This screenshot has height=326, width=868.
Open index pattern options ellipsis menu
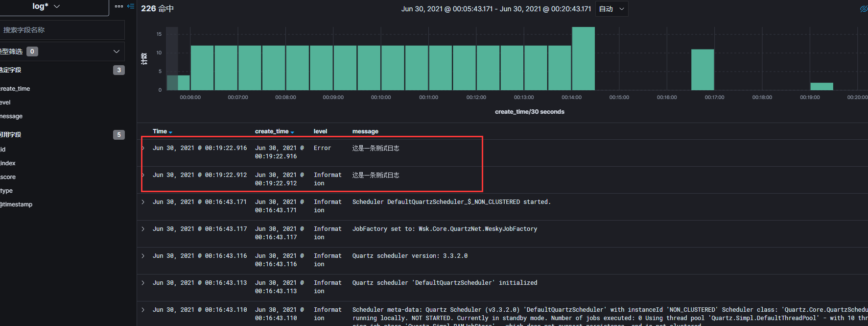[x=119, y=6]
